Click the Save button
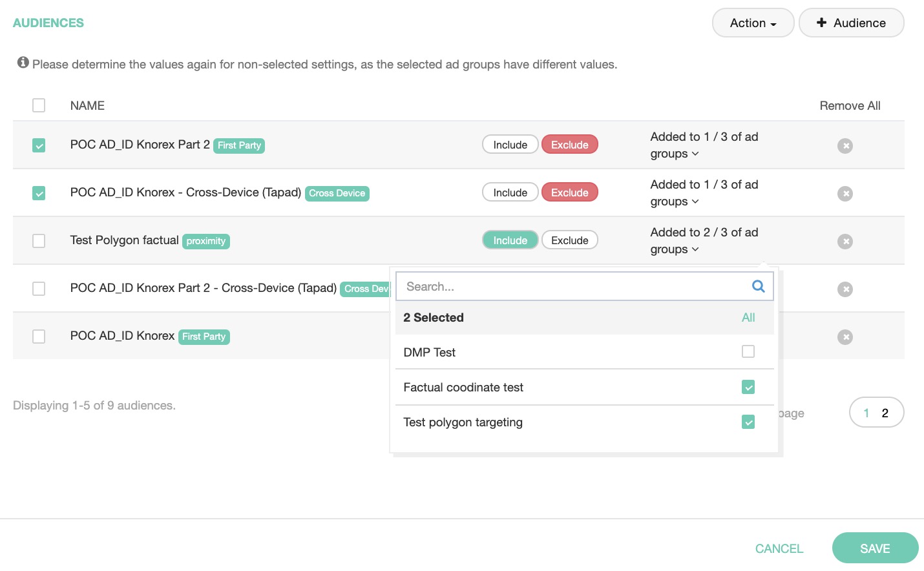The height and width of the screenshot is (571, 924). [875, 548]
